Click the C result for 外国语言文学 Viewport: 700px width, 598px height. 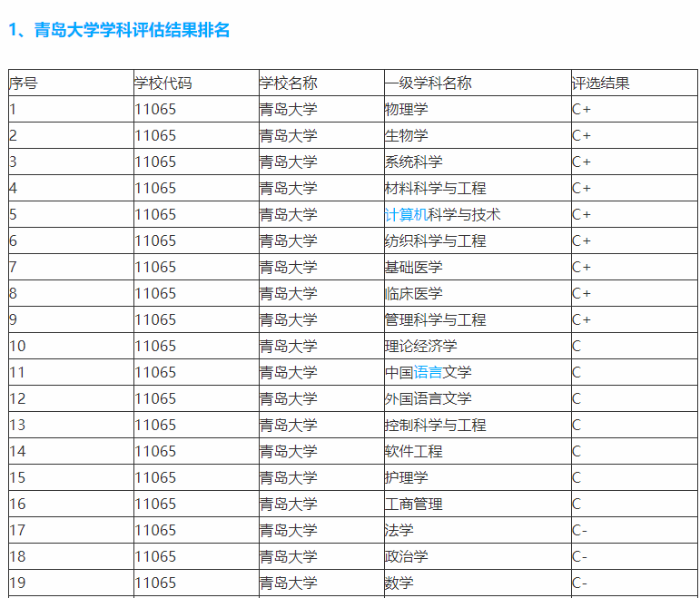point(635,398)
